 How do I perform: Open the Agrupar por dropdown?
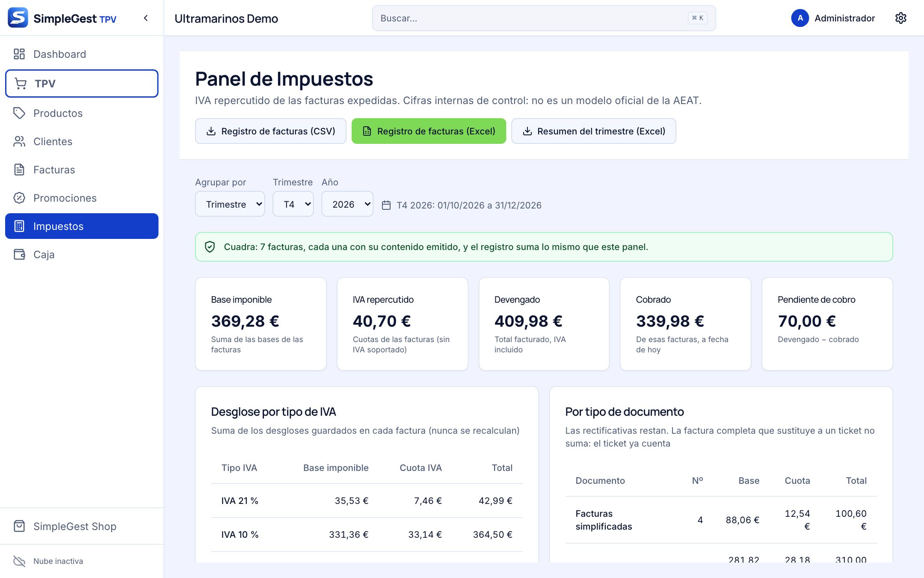tap(230, 204)
